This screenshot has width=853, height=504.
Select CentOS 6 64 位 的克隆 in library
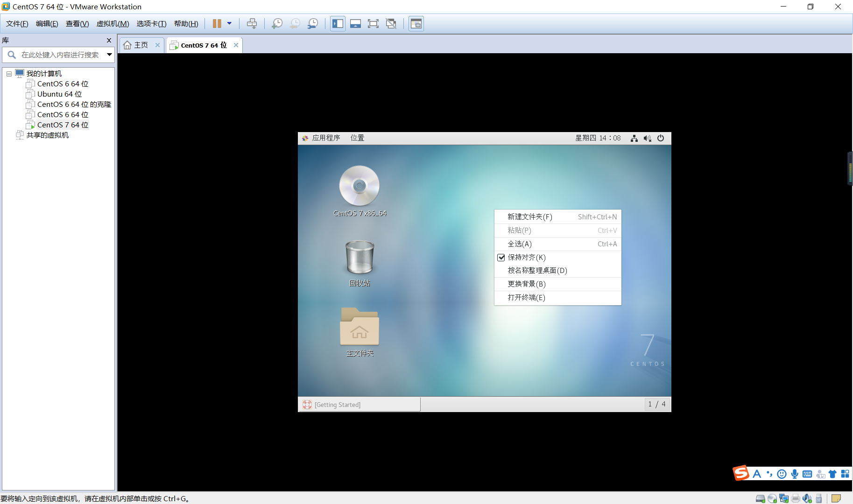coord(74,105)
